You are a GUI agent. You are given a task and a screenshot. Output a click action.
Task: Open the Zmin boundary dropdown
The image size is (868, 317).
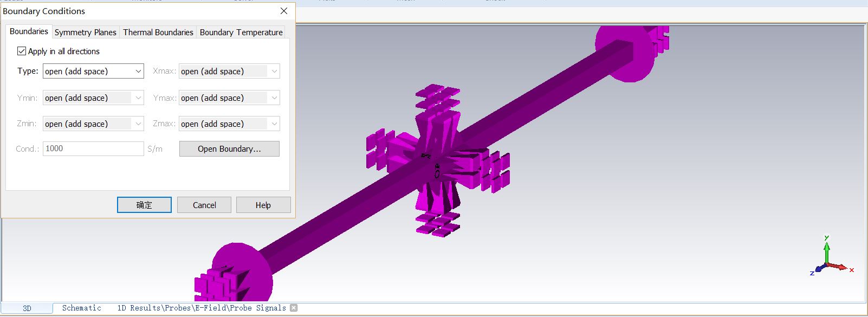(x=93, y=124)
